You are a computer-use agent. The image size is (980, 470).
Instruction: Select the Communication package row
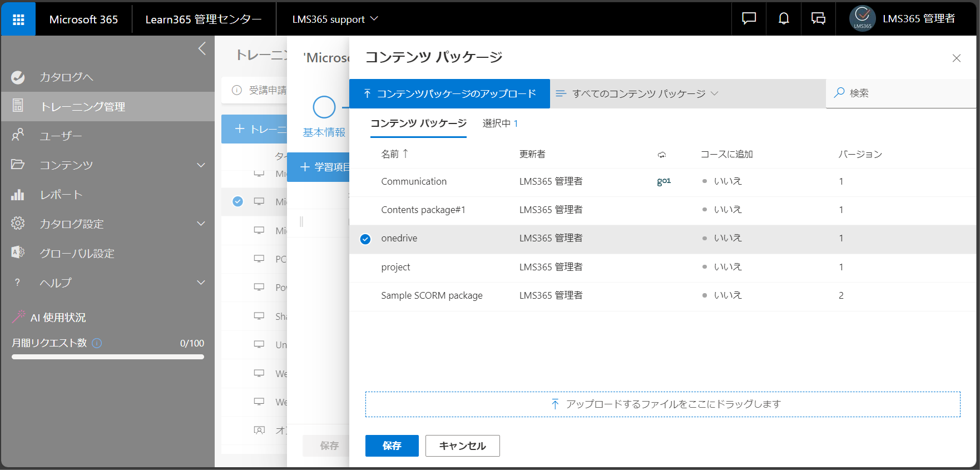click(x=663, y=182)
